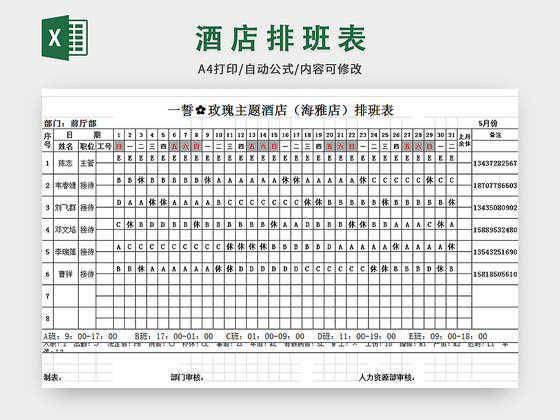The height and width of the screenshot is (420, 560).
Task: Click the name cell 李瑞莲
Action: coord(66,252)
